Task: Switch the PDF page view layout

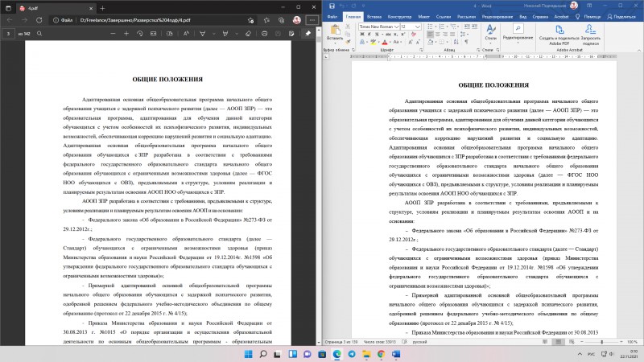Action: [x=170, y=34]
